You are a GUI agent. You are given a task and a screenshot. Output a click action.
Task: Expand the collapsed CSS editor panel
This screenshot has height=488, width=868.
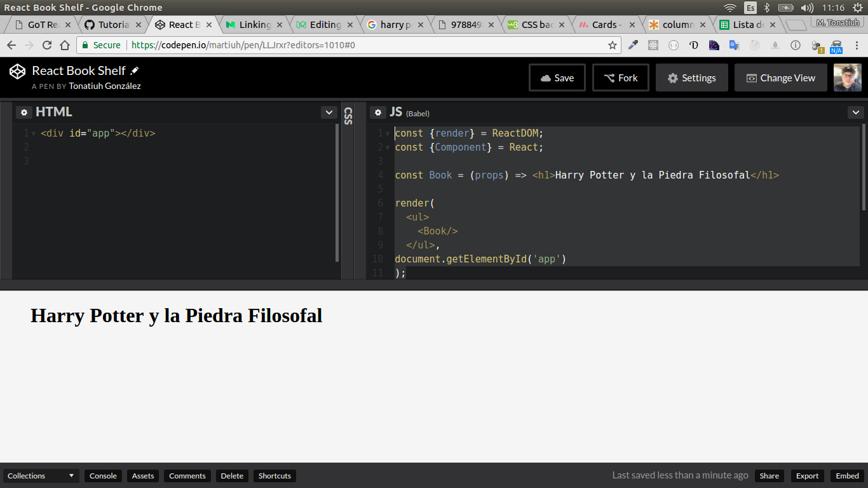point(348,118)
